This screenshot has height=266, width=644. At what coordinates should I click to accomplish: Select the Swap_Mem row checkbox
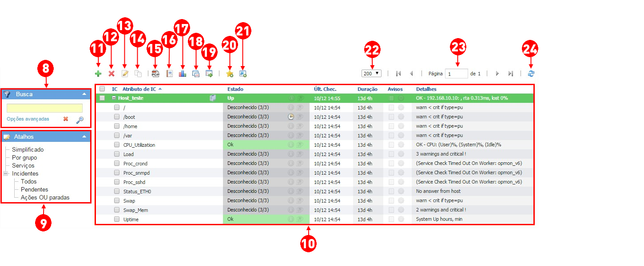point(117,210)
